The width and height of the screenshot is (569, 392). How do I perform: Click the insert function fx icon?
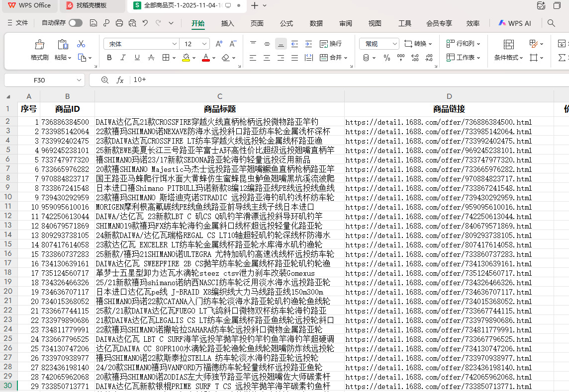pyautogui.click(x=120, y=80)
